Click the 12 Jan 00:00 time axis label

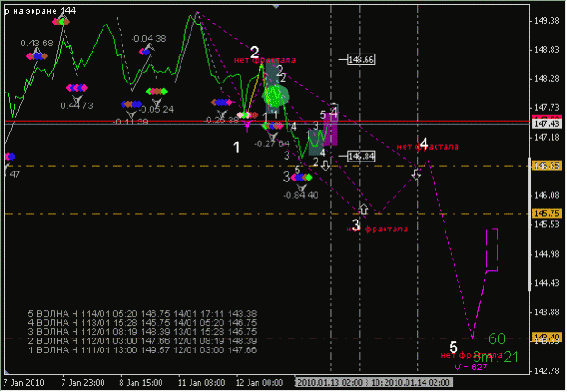259,383
